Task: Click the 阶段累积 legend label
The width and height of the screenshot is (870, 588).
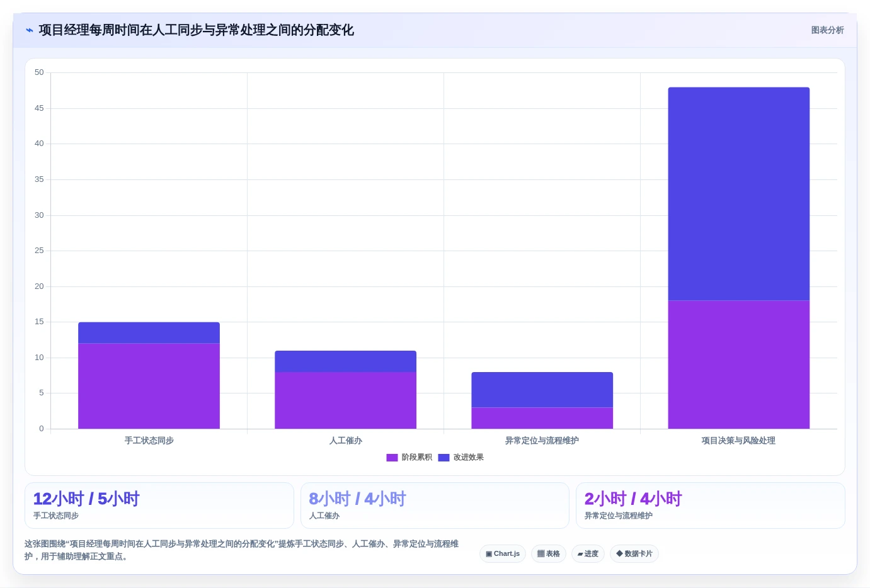Action: tap(417, 458)
